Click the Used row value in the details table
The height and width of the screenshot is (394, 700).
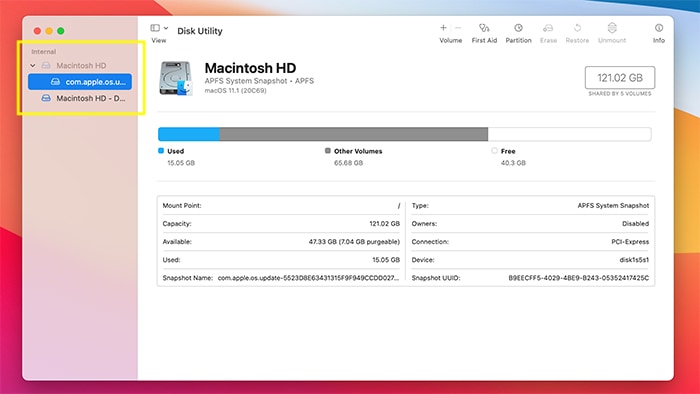386,260
